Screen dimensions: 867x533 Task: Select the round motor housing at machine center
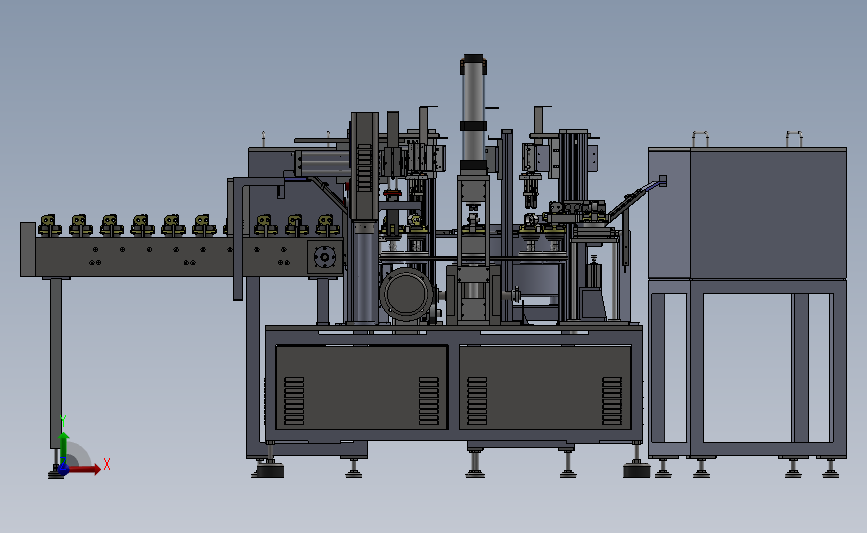pos(406,294)
